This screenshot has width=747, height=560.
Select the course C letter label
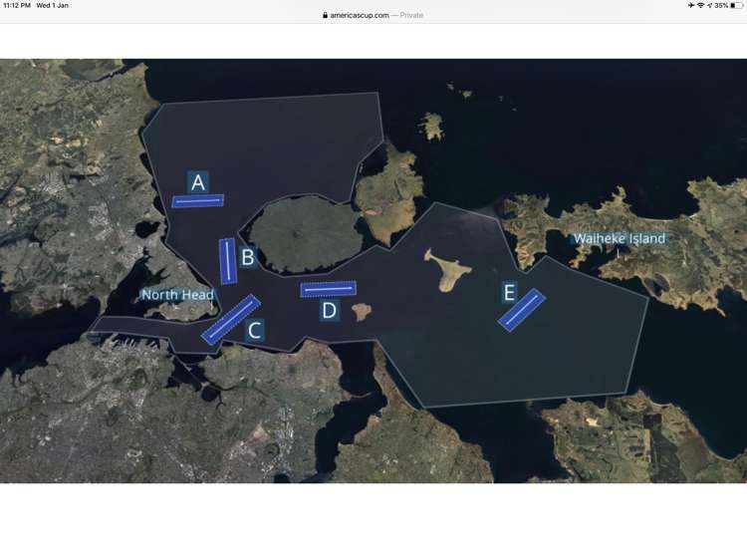255,331
